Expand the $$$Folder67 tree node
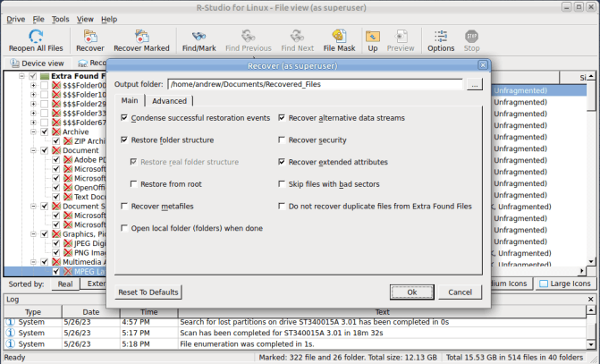The width and height of the screenshot is (600, 364). 33,123
